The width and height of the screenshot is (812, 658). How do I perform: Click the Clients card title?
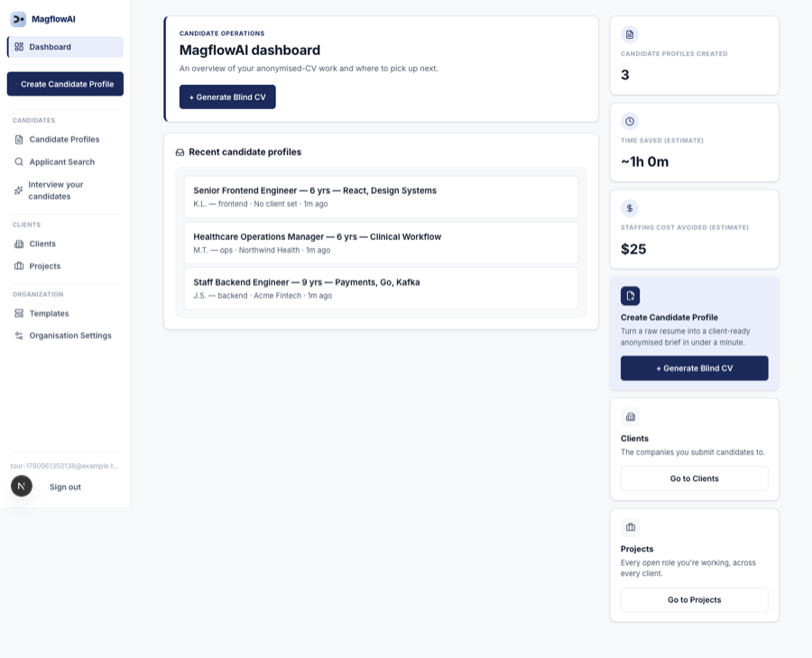coord(634,439)
